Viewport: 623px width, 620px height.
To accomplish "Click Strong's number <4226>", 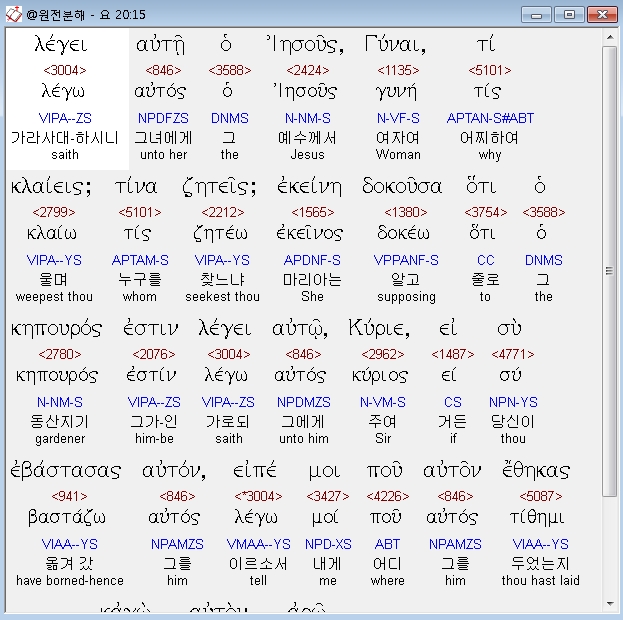I will tap(388, 496).
